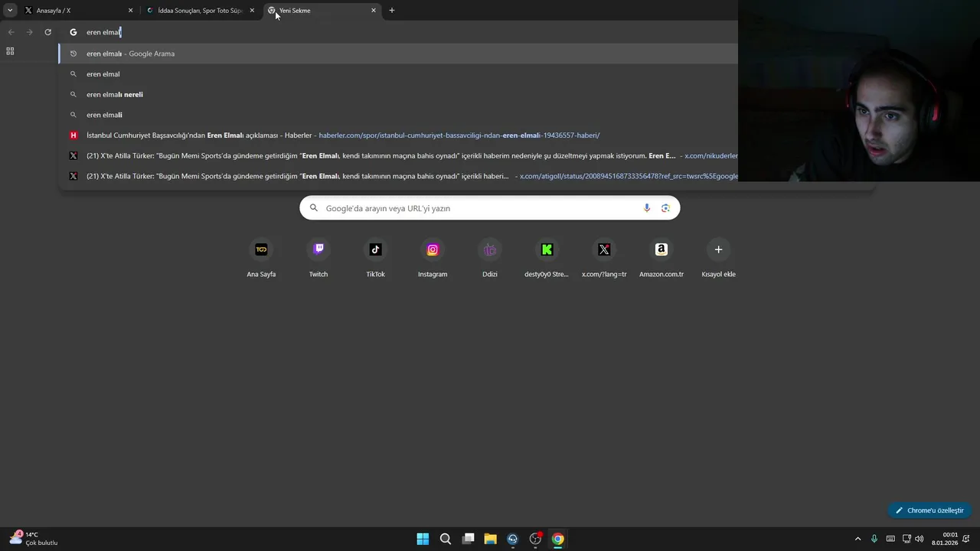Open the apps grid icon in bookmarks bar
The height and width of the screenshot is (551, 980).
(x=10, y=51)
